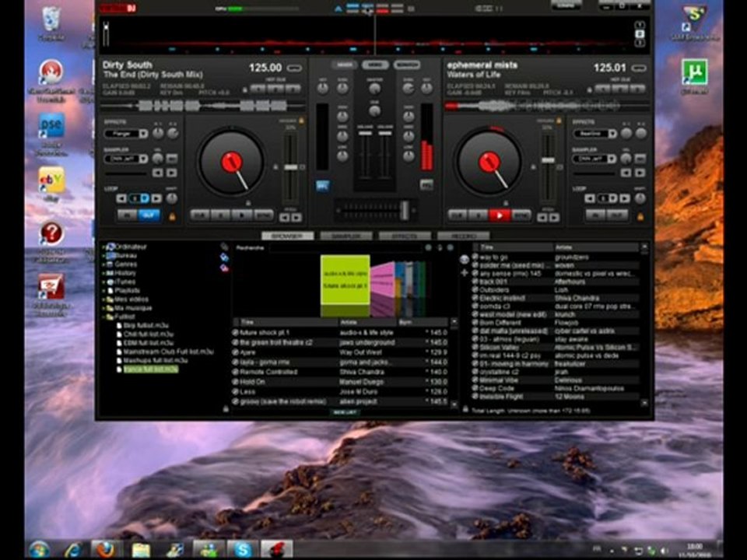Screen dimensions: 747x560
Task: Set hot cue 2 on the right deck
Action: coord(620,89)
